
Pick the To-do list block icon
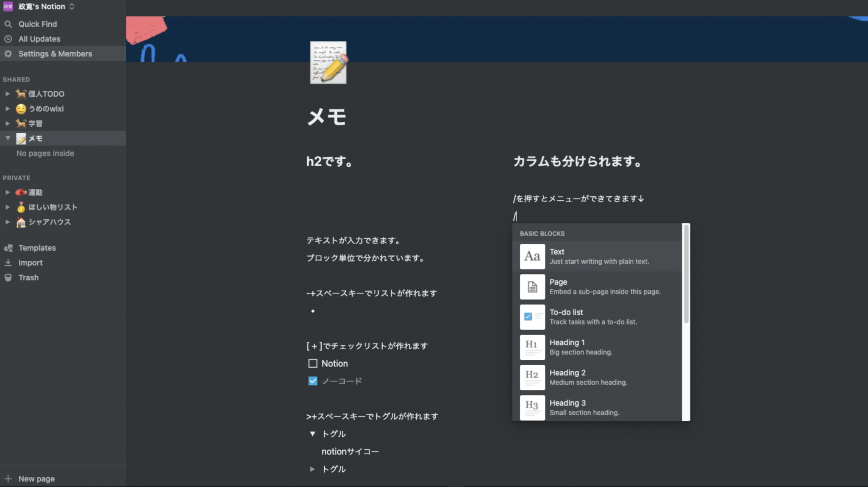pyautogui.click(x=532, y=317)
